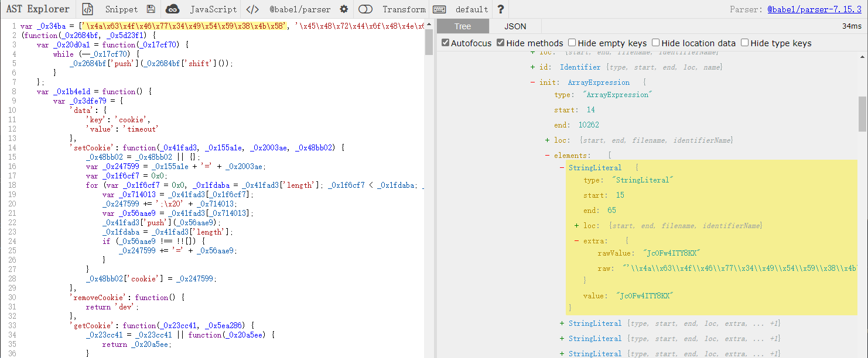Open the Transform menu
The width and height of the screenshot is (868, 358).
404,9
